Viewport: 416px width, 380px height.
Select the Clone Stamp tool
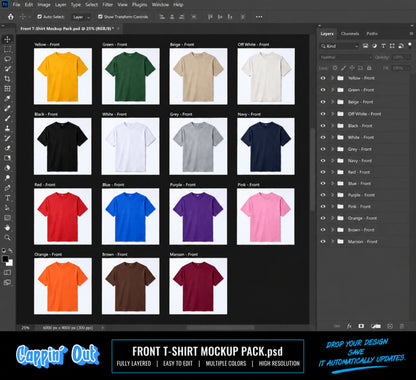[x=7, y=128]
